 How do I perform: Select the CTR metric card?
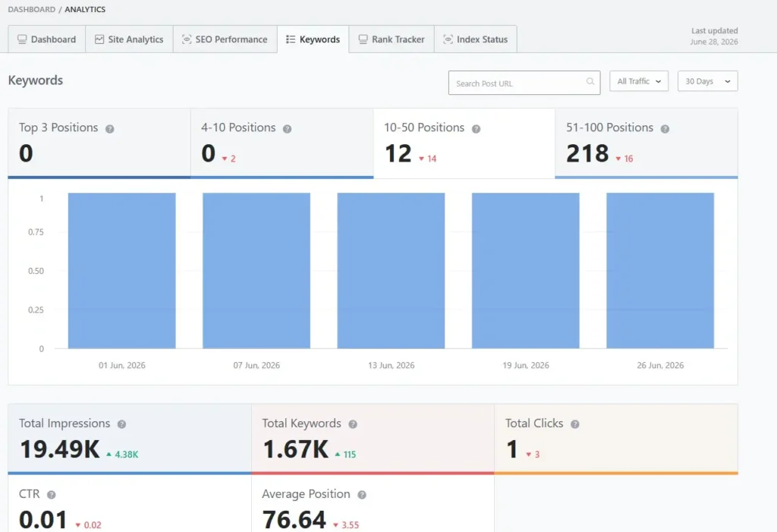(130, 503)
